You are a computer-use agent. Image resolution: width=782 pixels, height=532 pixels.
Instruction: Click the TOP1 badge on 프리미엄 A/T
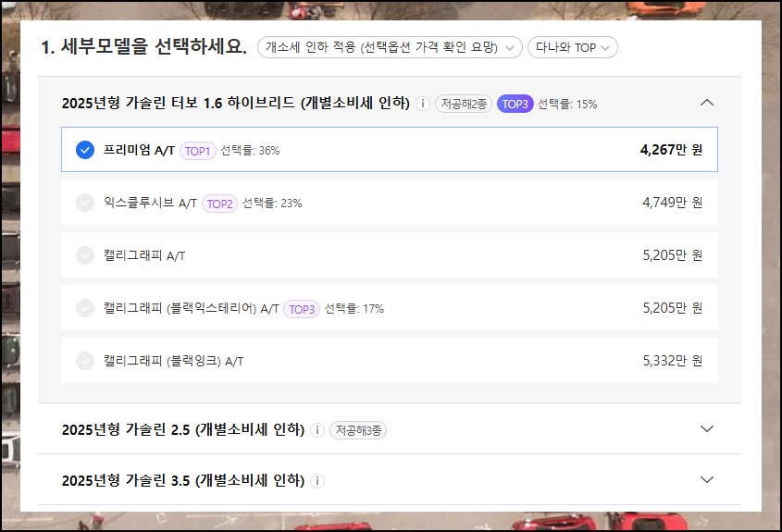(x=197, y=151)
